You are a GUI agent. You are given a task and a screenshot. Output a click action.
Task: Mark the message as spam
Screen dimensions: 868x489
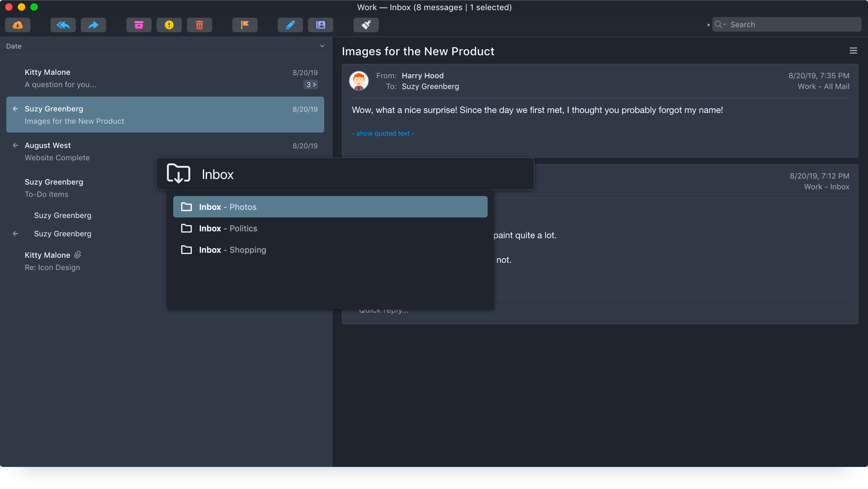tap(169, 24)
